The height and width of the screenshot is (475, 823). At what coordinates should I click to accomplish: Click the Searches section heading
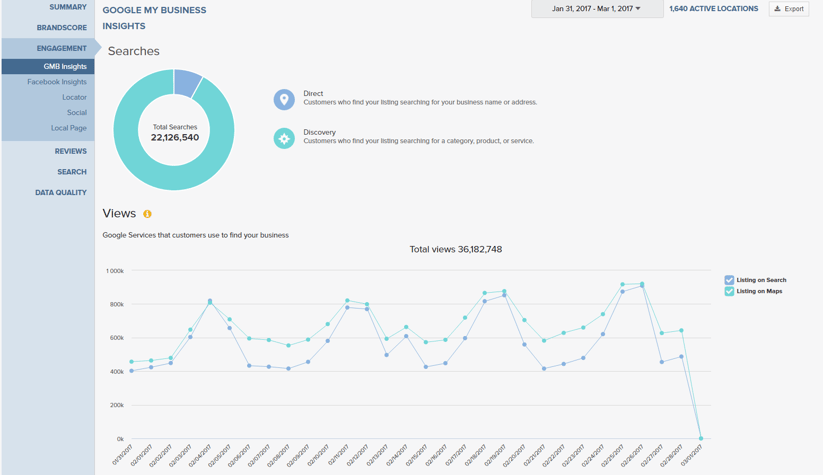(133, 51)
